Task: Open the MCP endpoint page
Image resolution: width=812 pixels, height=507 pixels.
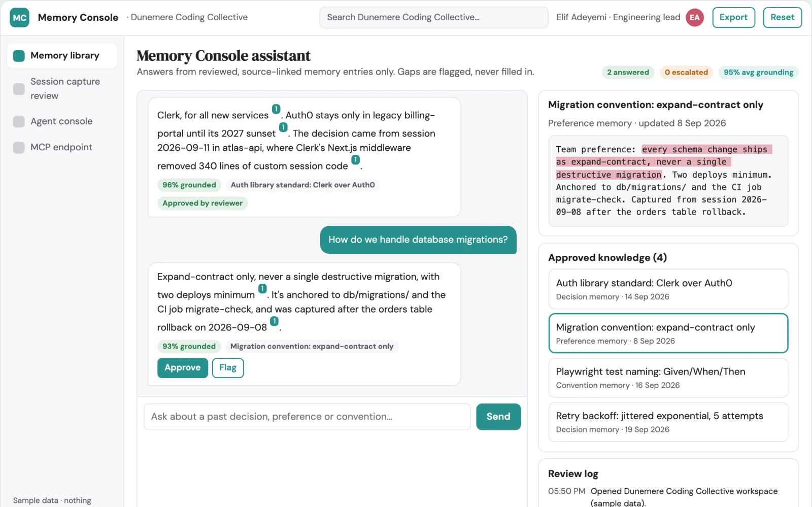Action: point(62,148)
